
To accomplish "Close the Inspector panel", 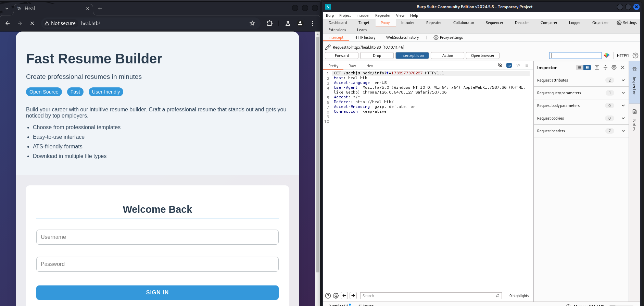I will tap(623, 68).
